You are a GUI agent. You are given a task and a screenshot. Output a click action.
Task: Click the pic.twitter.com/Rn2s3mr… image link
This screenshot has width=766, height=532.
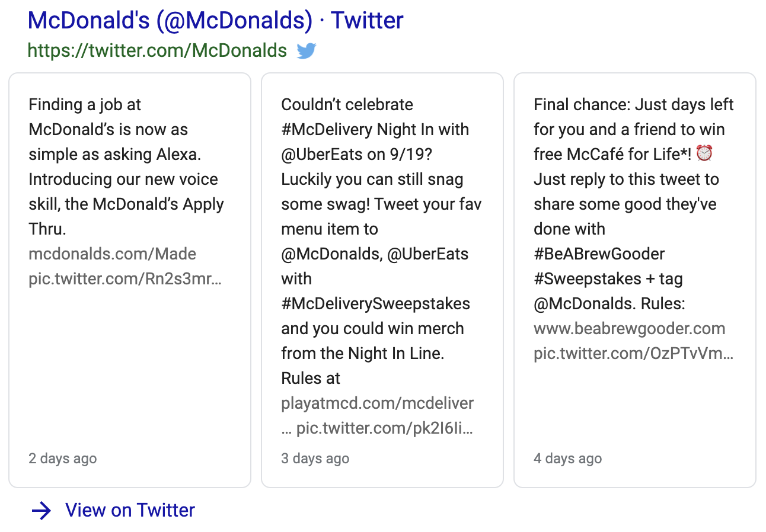[x=125, y=279]
